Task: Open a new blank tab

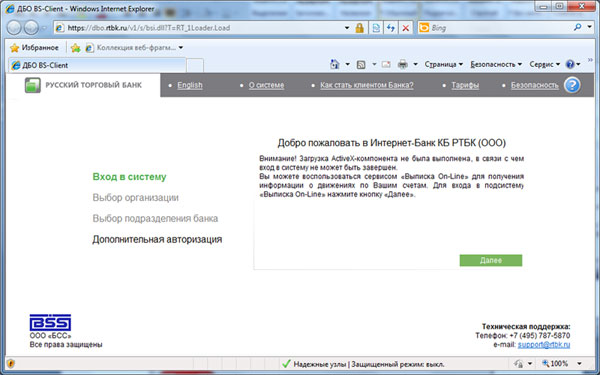Action: point(195,65)
